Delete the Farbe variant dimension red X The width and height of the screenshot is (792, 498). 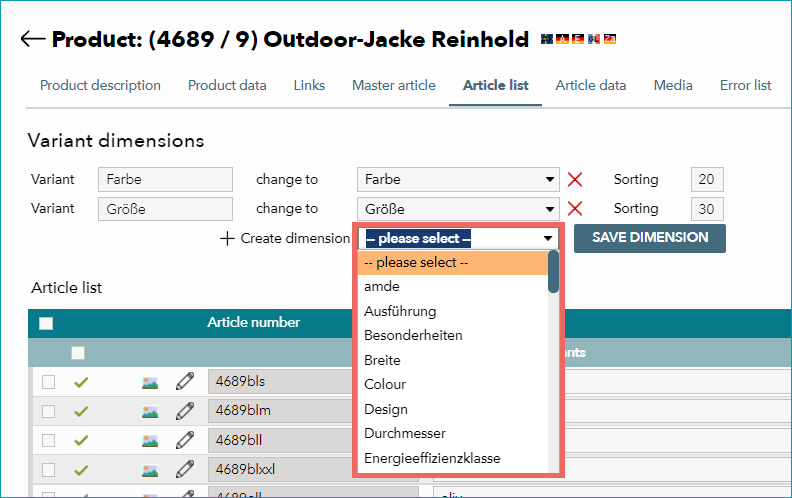(575, 179)
